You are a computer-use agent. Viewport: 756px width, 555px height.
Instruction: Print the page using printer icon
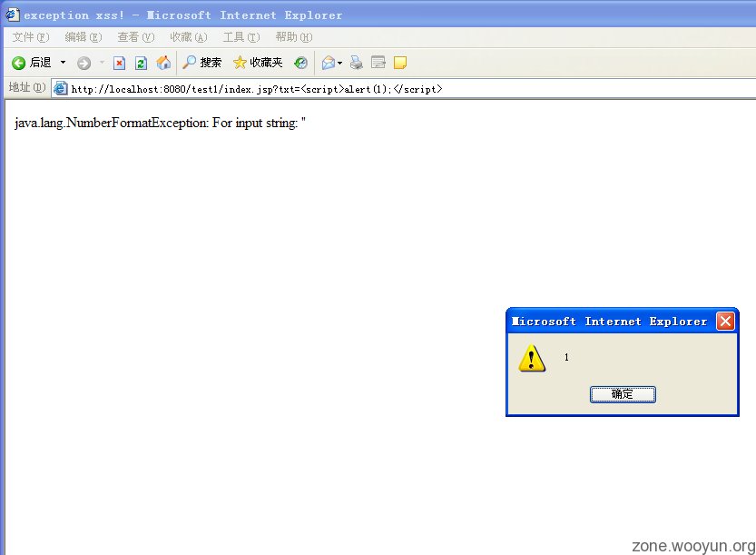pyautogui.click(x=357, y=63)
